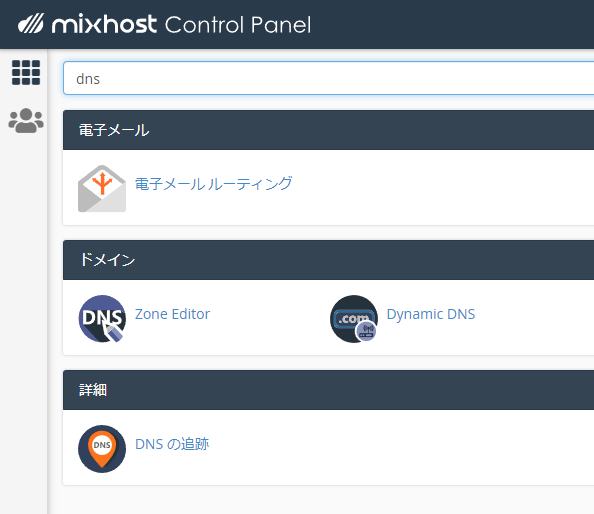
Task: Open the Dynamic DNS link
Action: [x=431, y=314]
